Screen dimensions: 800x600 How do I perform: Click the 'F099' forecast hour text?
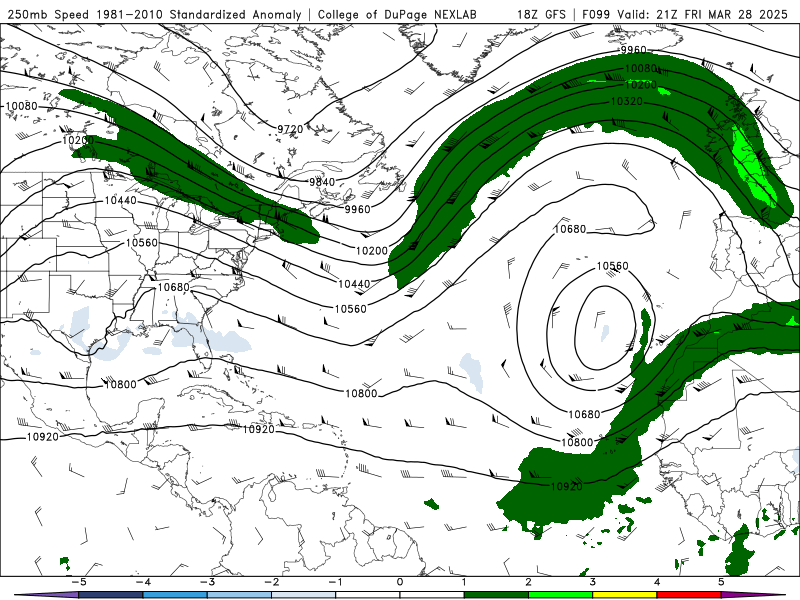(x=597, y=14)
